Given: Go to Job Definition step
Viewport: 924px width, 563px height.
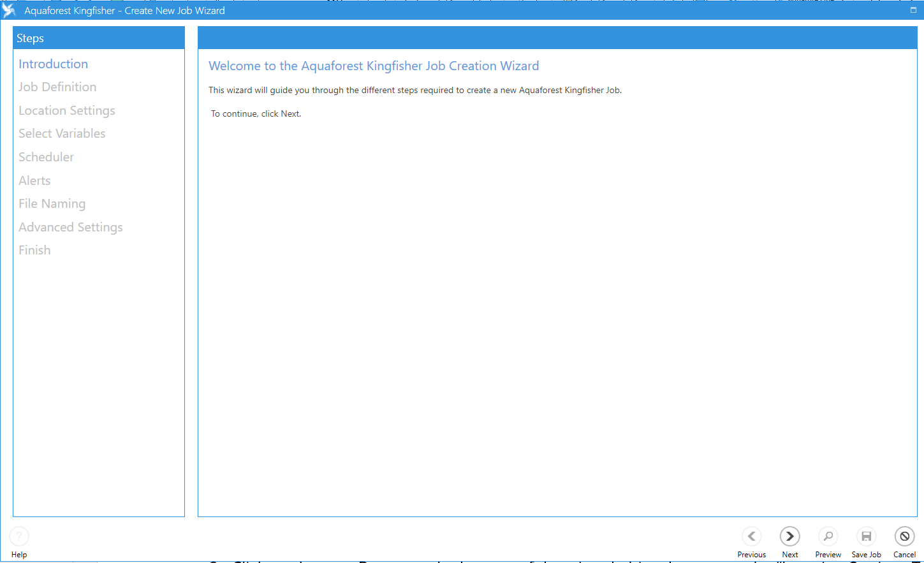Looking at the screenshot, I should 57,87.
